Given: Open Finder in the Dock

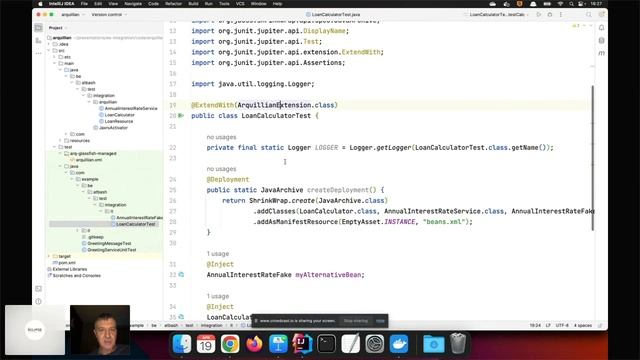Looking at the screenshot, I should tap(182, 344).
